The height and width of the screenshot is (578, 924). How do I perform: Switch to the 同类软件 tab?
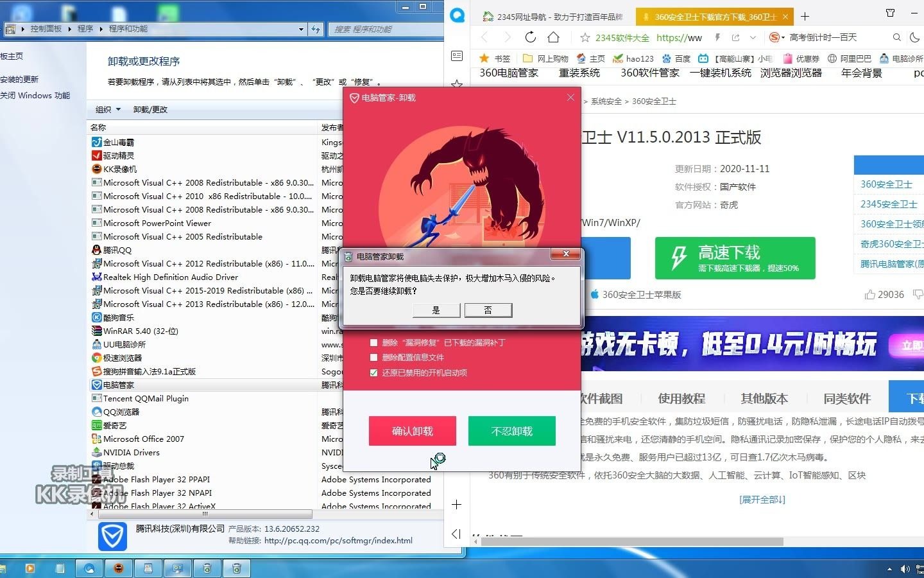(x=847, y=399)
